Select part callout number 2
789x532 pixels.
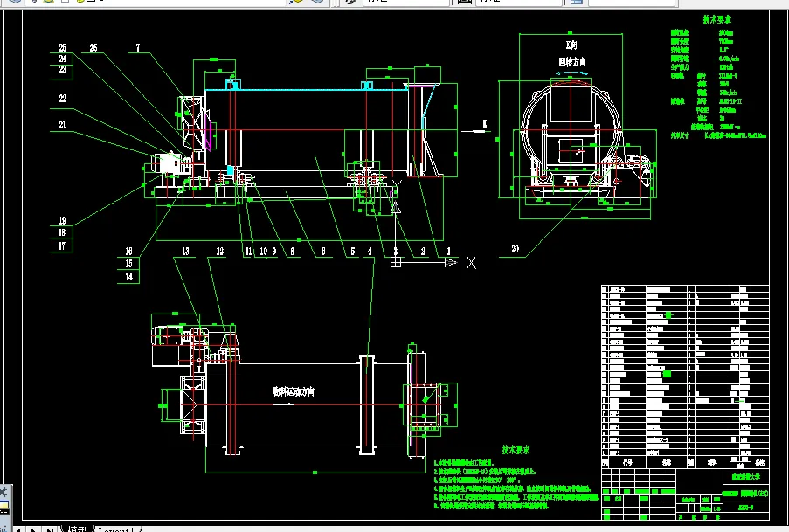coord(423,251)
